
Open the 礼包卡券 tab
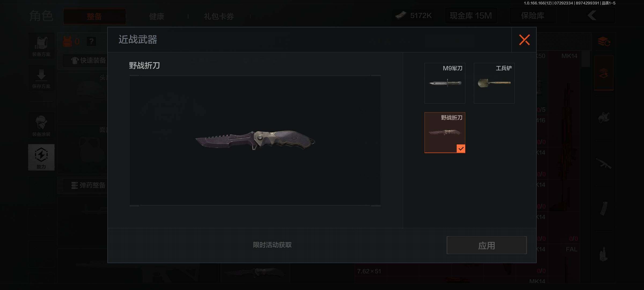coord(219,16)
